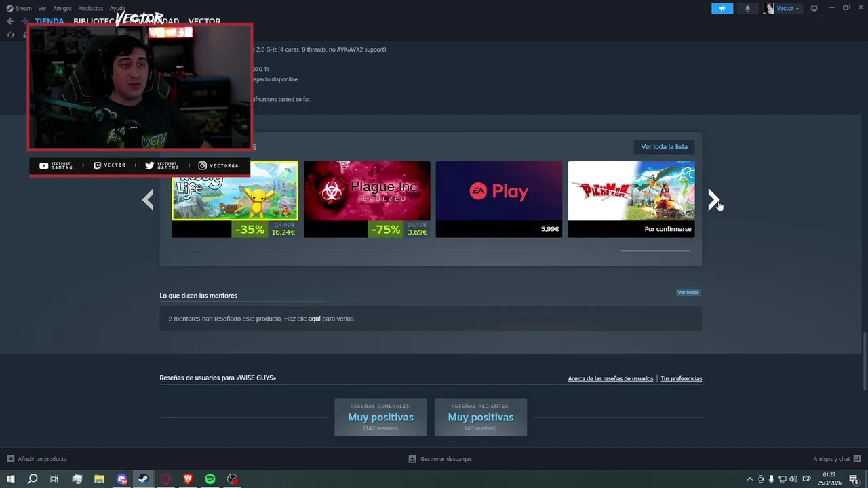This screenshot has height=488, width=868.
Task: Show the next carousel games with right arrow
Action: point(713,199)
